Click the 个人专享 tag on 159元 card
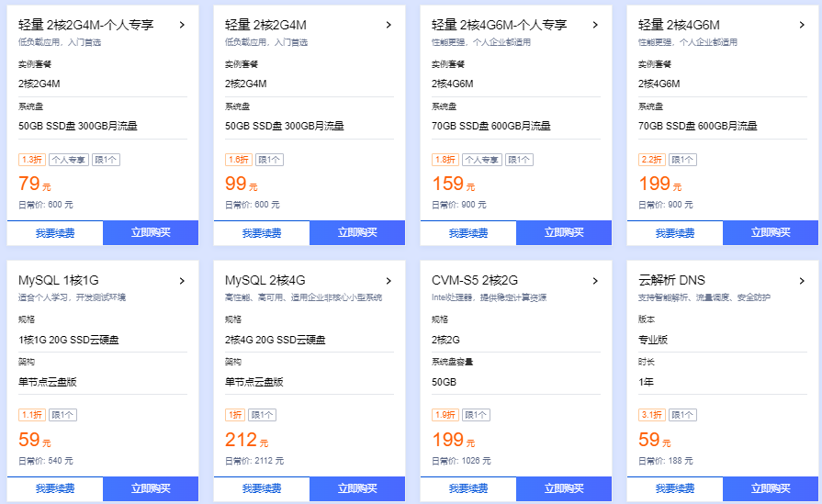 coord(482,160)
